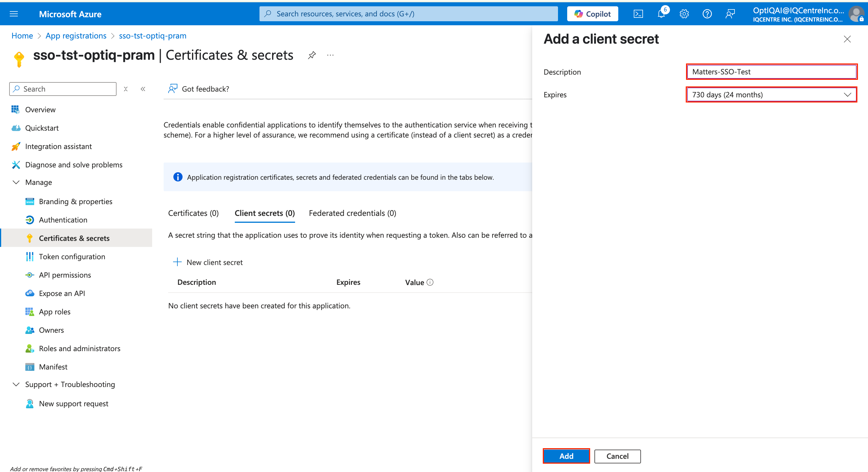The image size is (868, 472).
Task: Open Overview in the sidebar
Action: [x=40, y=110]
